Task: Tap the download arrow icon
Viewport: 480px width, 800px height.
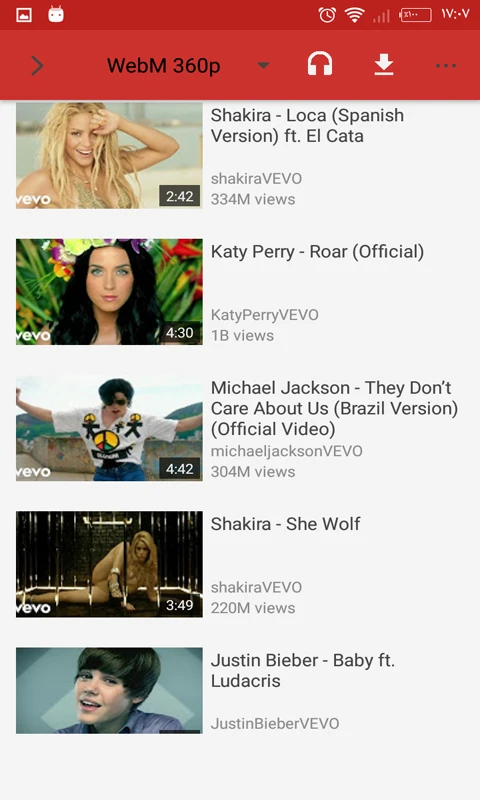Action: pyautogui.click(x=384, y=65)
